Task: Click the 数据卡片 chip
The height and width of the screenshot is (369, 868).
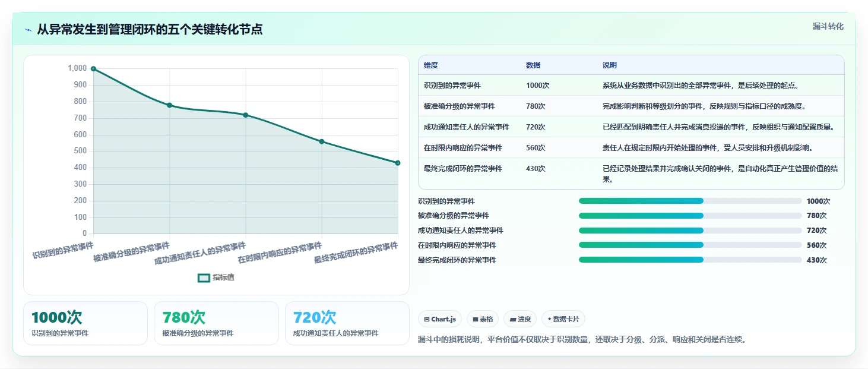Action: point(563,319)
